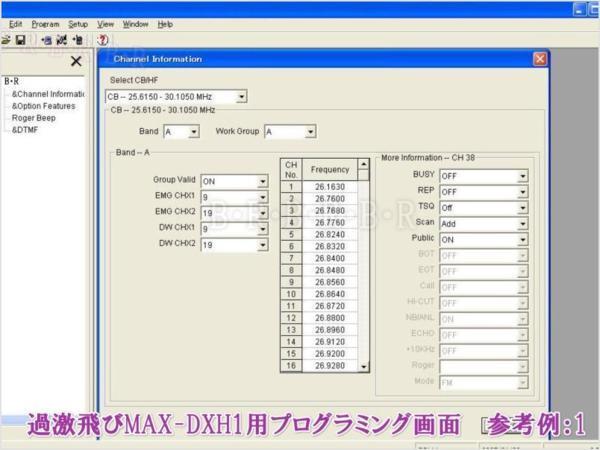This screenshot has width=600, height=450.
Task: Click the CH No. column header
Action: tap(291, 170)
